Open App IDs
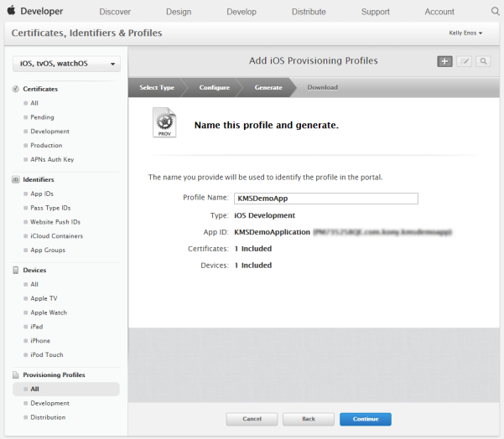The image size is (504, 439). [x=42, y=194]
